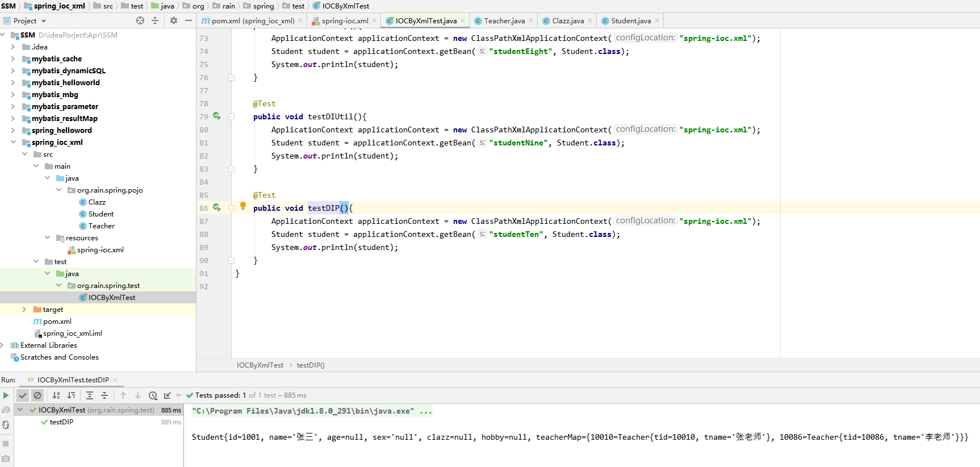This screenshot has height=467, width=980.
Task: Open Project panel settings gear
Action: click(174, 20)
